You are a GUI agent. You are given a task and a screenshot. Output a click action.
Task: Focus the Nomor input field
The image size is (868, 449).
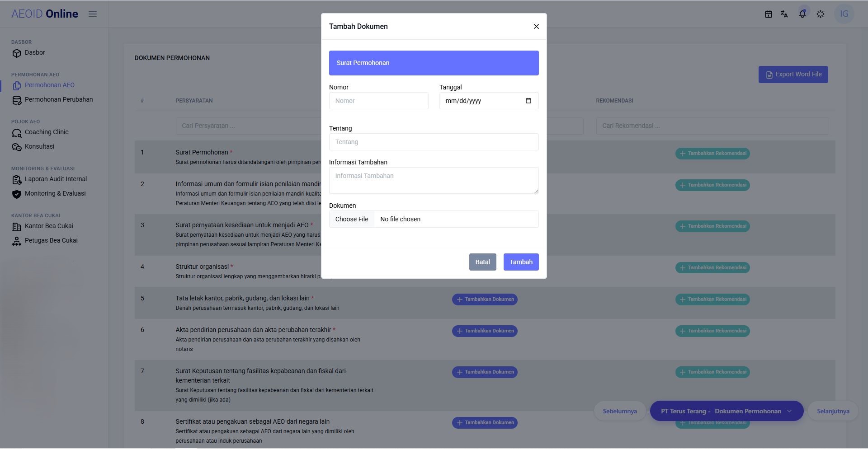pos(379,101)
